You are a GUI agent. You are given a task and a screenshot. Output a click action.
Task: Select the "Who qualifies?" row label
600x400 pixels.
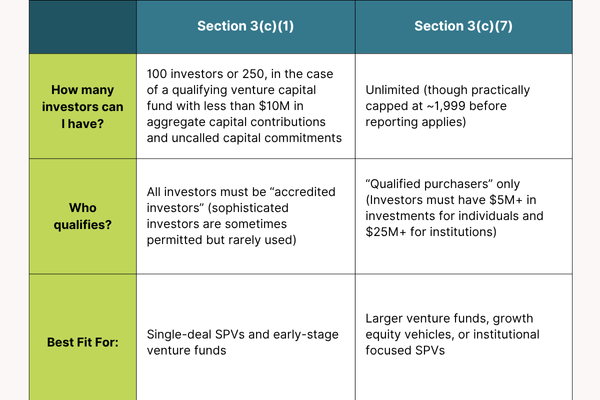83,217
